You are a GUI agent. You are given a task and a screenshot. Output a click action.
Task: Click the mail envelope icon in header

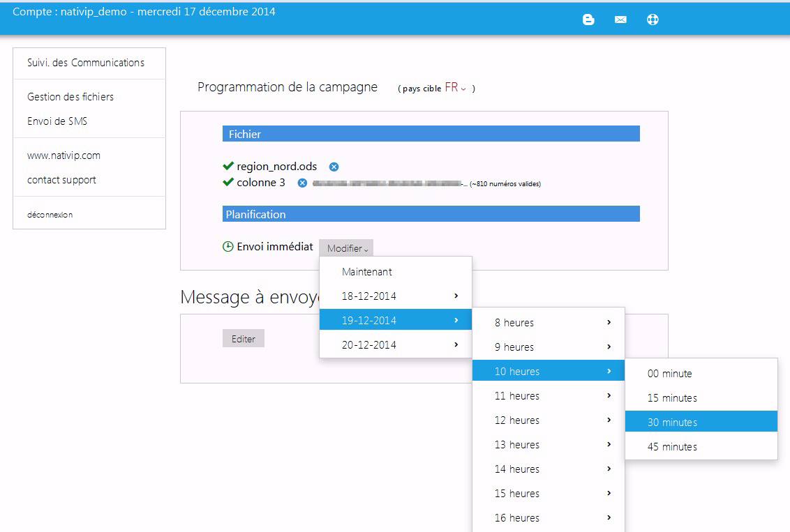pyautogui.click(x=620, y=20)
